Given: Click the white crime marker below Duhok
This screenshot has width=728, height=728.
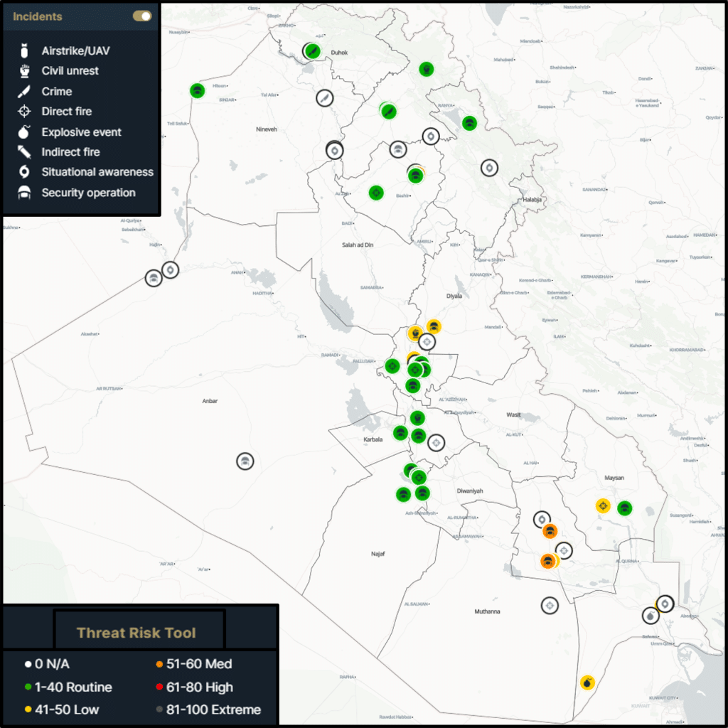Looking at the screenshot, I should pos(324,97).
